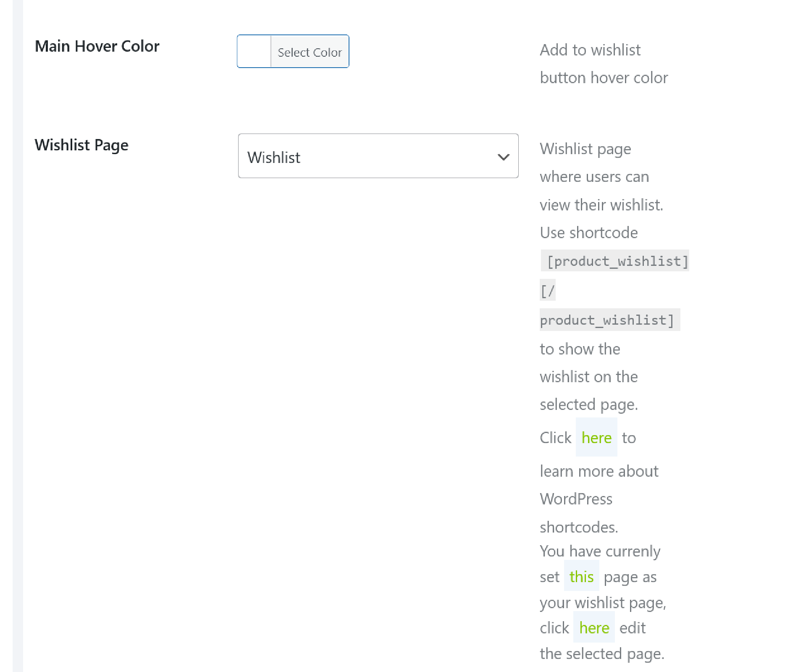Click 'the selected page.' final text line
This screenshot has width=798, height=672.
click(x=601, y=654)
